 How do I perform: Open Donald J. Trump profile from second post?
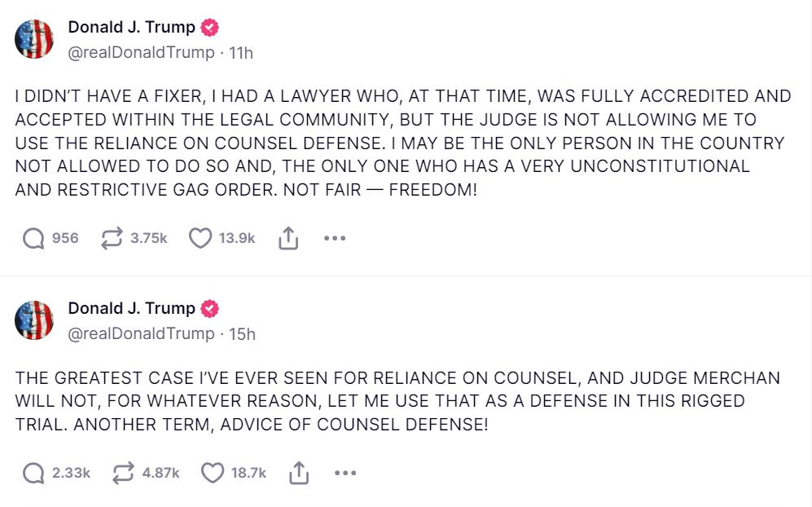[131, 308]
